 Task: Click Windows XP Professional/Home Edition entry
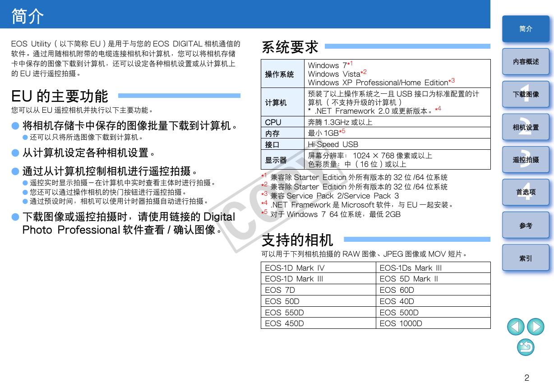click(381, 82)
